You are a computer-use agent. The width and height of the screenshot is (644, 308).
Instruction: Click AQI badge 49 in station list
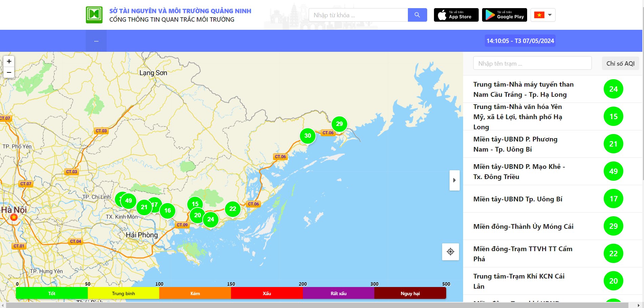coord(614,171)
